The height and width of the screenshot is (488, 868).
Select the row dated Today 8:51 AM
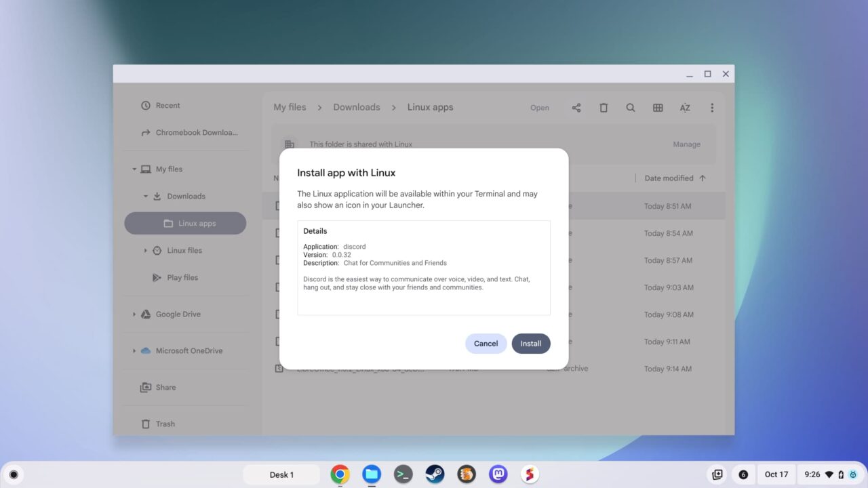point(494,206)
